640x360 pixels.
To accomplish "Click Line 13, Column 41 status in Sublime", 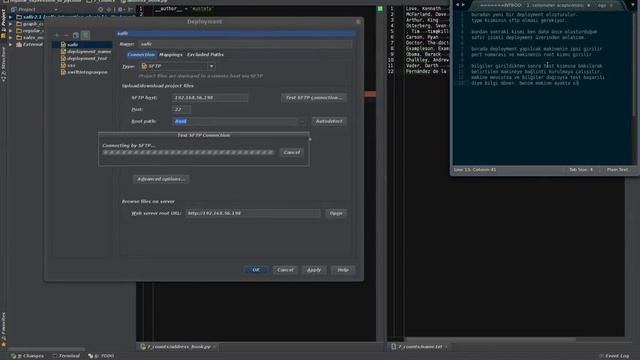I will point(475,170).
